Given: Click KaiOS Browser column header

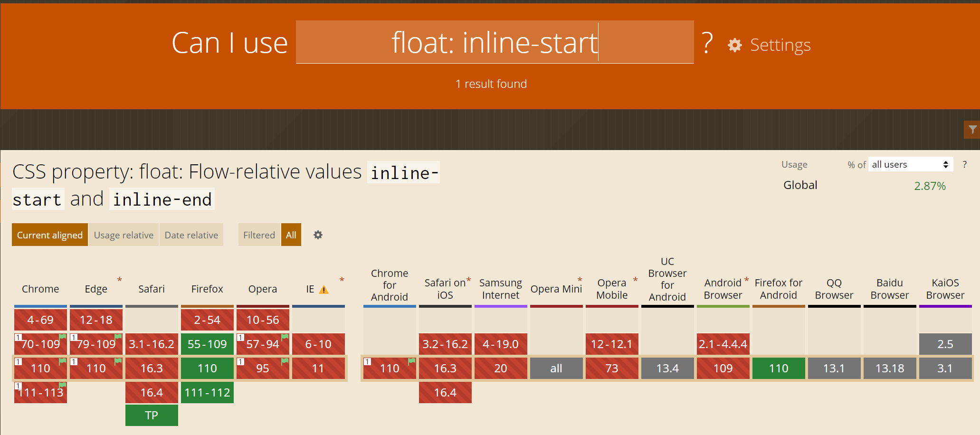Looking at the screenshot, I should [x=945, y=289].
